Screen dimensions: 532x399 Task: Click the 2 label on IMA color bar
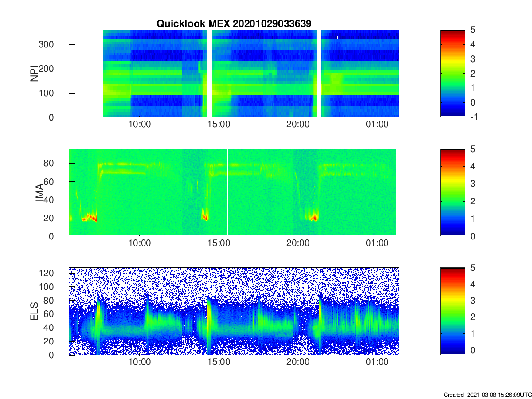coord(472,201)
